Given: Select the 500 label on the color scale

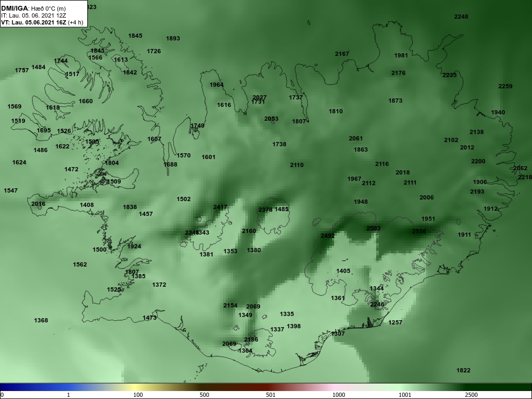Looking at the screenshot, I should 204,395.
